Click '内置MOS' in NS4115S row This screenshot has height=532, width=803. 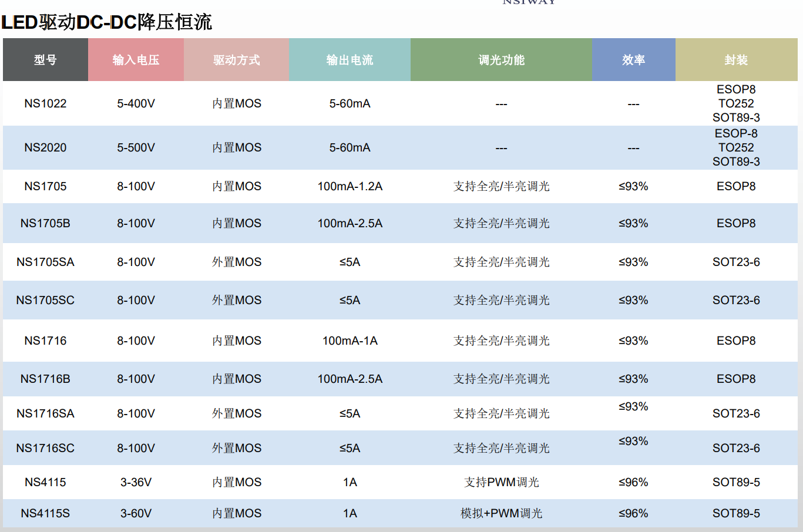(x=237, y=513)
